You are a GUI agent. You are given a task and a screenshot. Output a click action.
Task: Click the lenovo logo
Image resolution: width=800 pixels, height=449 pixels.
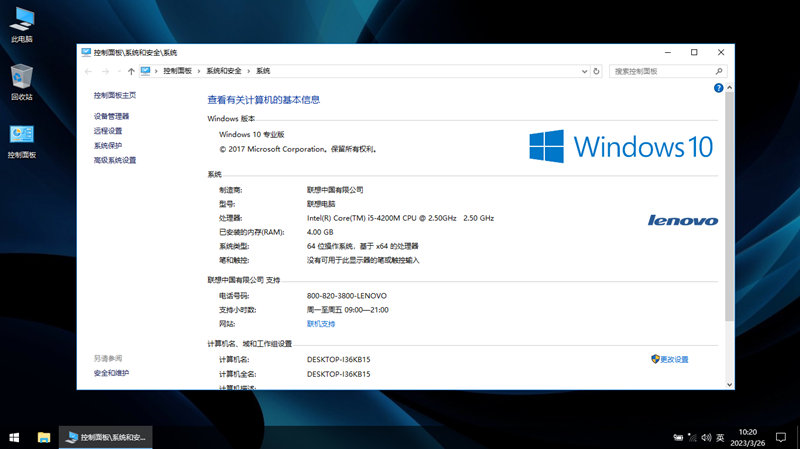click(683, 220)
